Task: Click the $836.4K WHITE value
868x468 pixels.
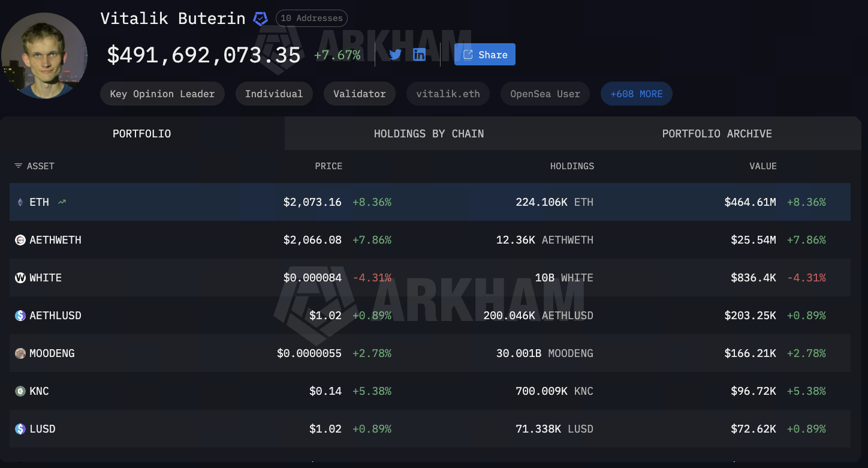Action: (754, 278)
